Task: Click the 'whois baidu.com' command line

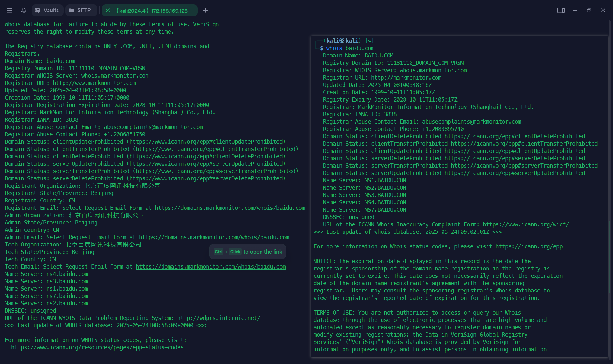Action: [350, 48]
